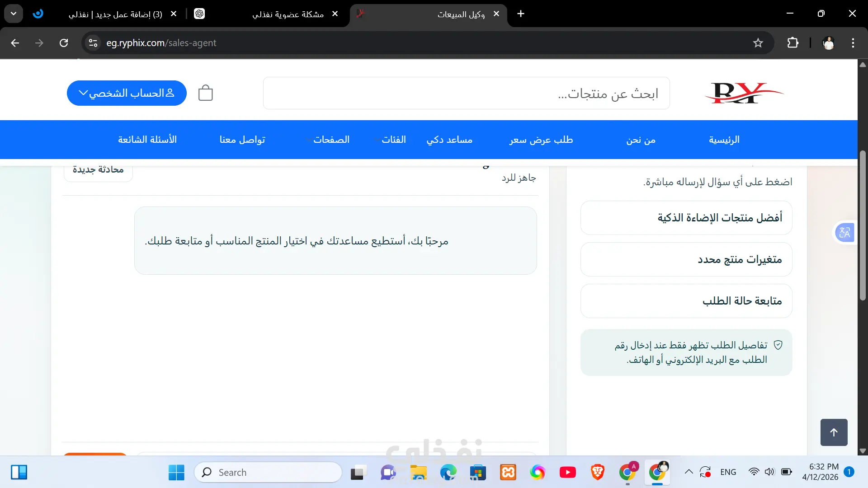Click the page vertical scrollbar thumb
868x488 pixels.
coord(863,226)
